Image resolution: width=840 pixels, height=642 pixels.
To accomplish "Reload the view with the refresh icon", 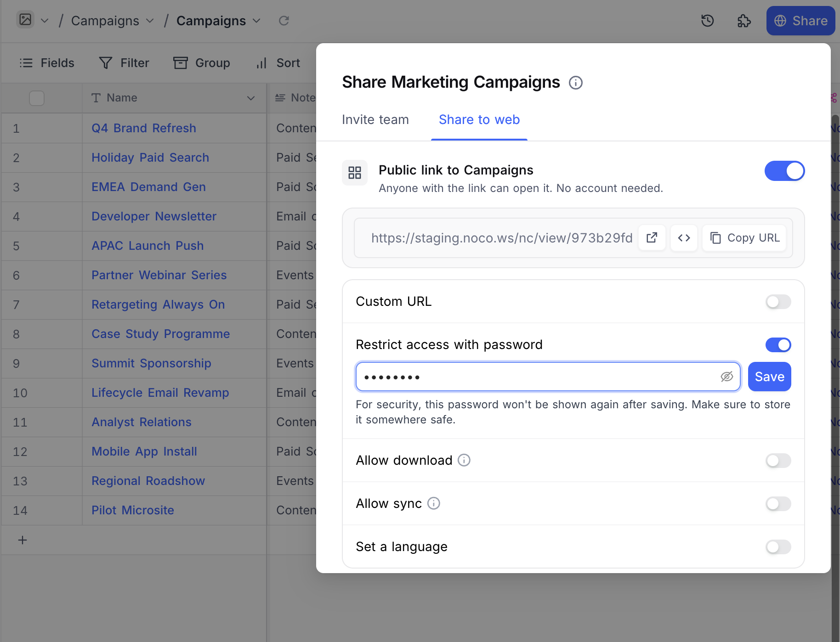I will click(x=284, y=21).
